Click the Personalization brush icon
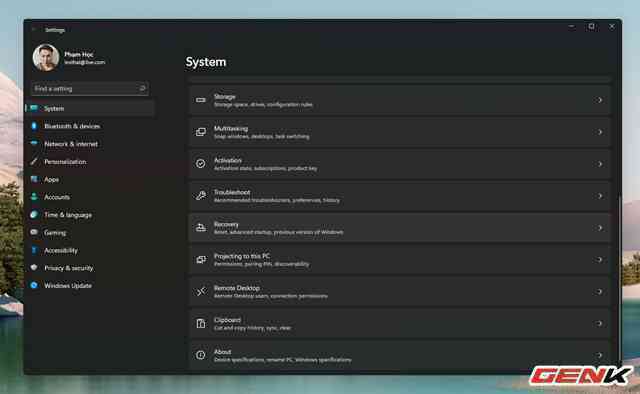The image size is (640, 394). 34,161
